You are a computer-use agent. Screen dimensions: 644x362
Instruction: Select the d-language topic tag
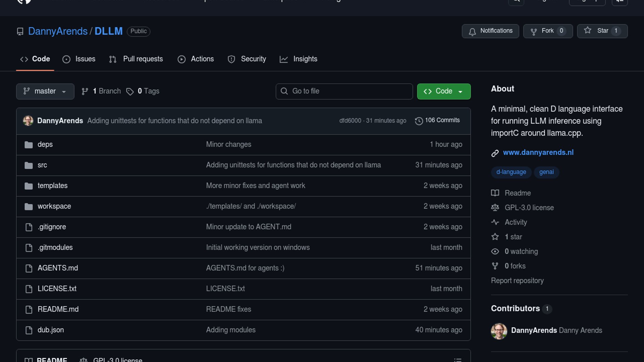pyautogui.click(x=511, y=172)
